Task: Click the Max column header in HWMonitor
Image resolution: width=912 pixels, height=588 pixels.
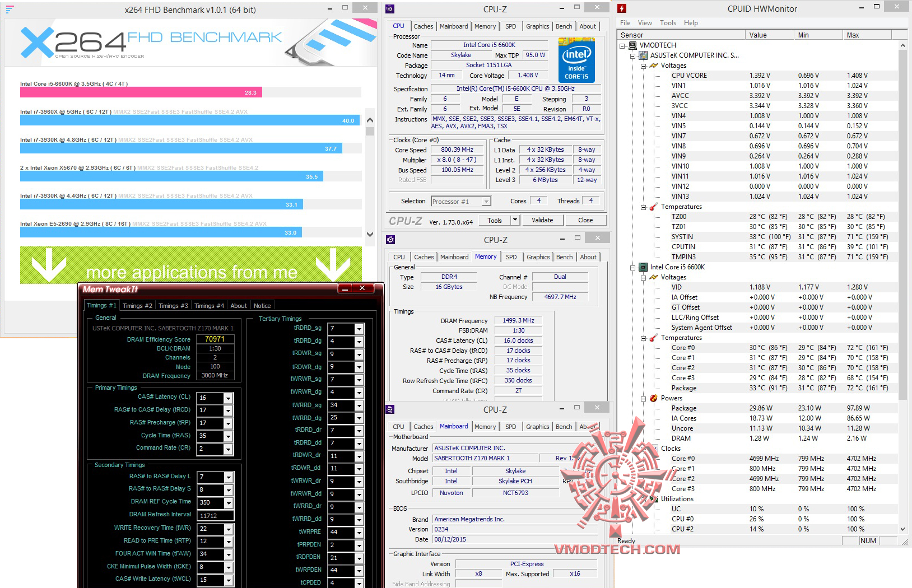Action: [868, 35]
